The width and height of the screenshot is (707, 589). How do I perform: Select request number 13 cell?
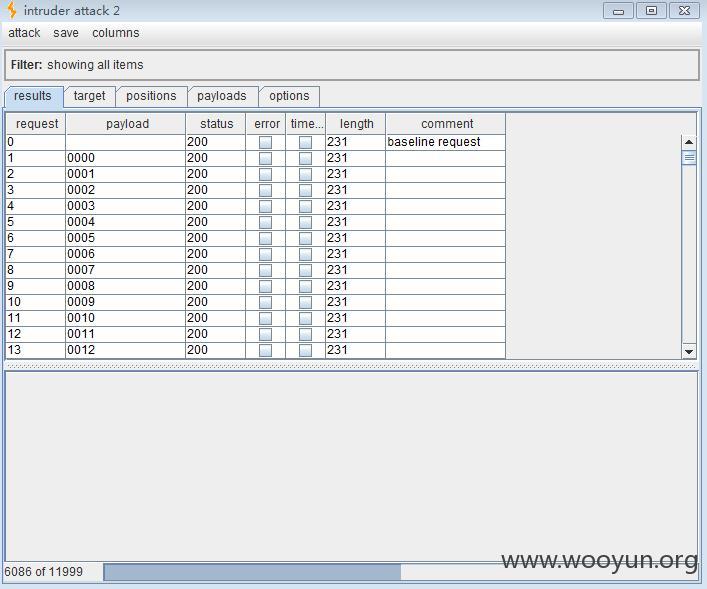36,350
